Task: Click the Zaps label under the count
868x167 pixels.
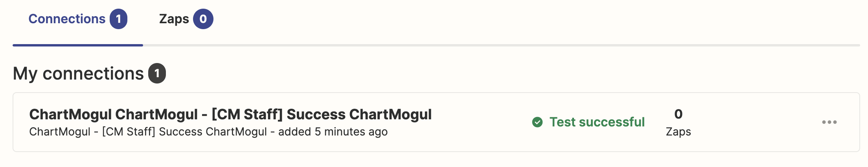Action: [x=679, y=132]
